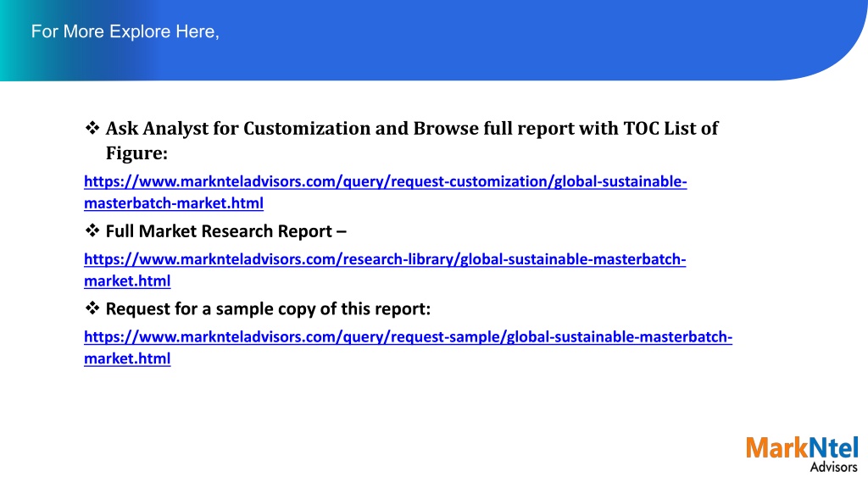Screen dimensions: 868x488
Task: Click the 'Full Market Research Report' heading
Action: tap(220, 230)
